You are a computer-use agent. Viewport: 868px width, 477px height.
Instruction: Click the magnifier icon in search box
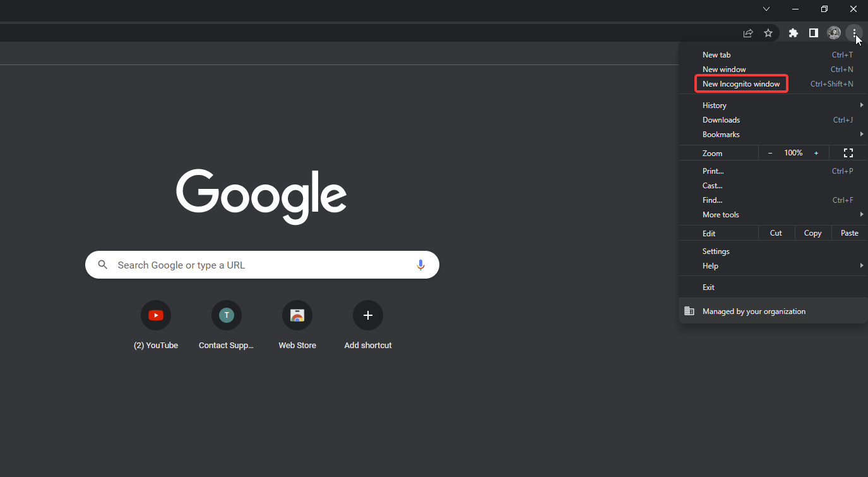coord(103,265)
